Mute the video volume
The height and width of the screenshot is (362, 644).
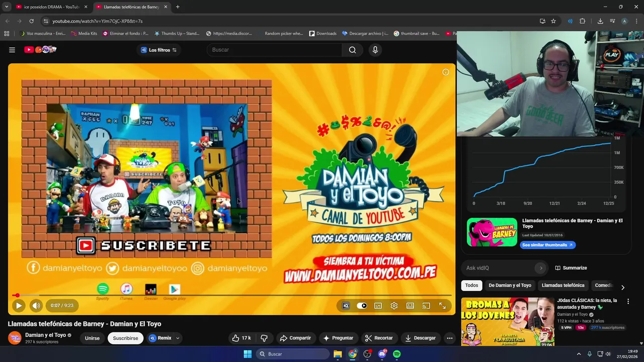(x=36, y=305)
